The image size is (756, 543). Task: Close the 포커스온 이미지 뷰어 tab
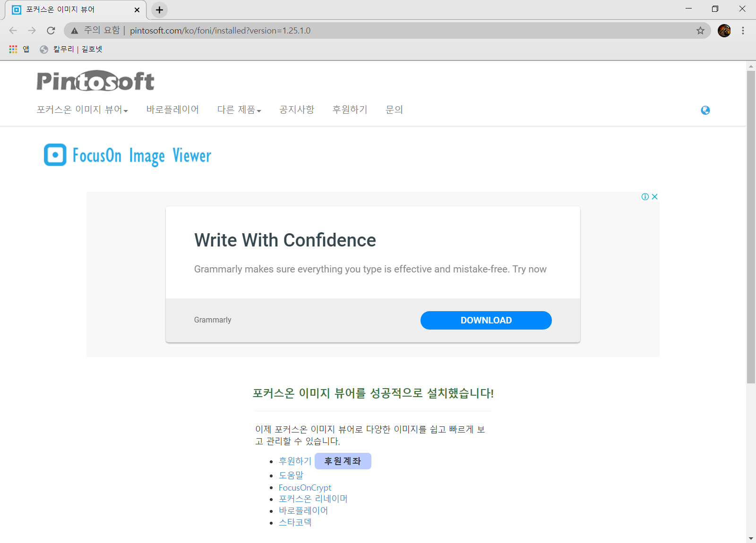point(137,10)
